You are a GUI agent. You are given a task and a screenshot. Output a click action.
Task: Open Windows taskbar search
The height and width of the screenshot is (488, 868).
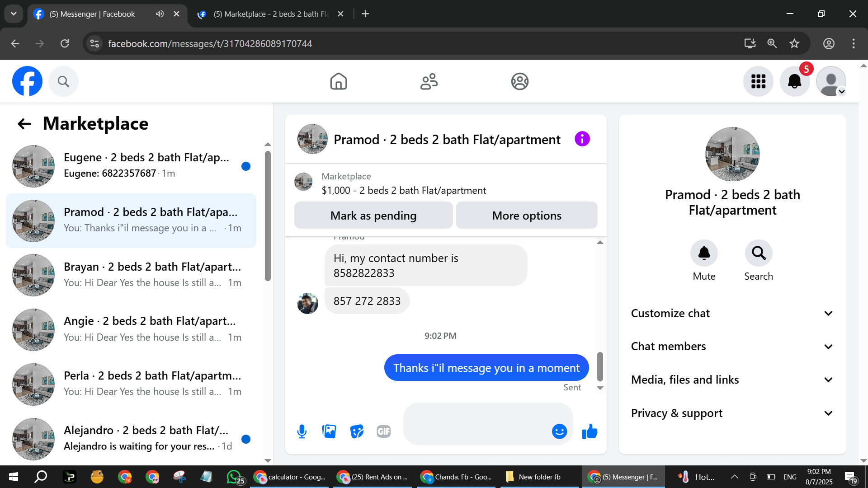click(41, 477)
